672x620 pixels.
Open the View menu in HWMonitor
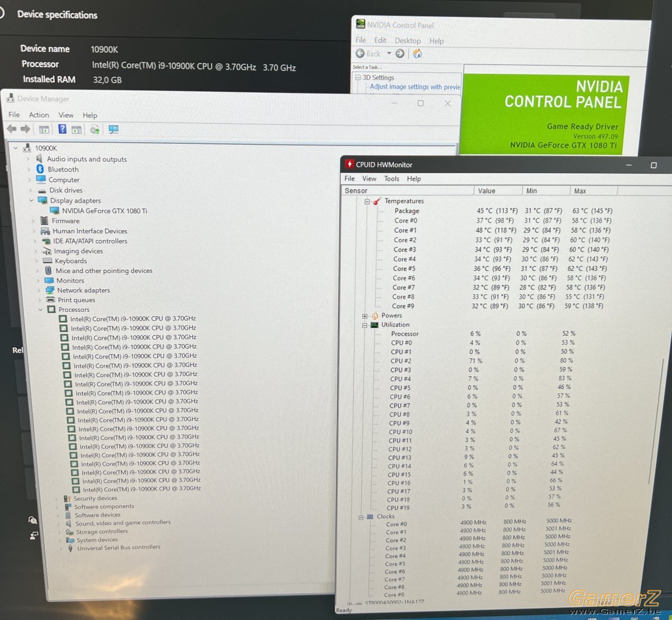click(x=370, y=179)
